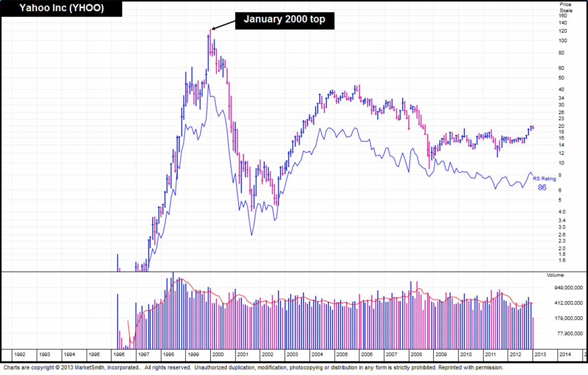
Task: Click the 2008 year label
Action: pos(416,354)
